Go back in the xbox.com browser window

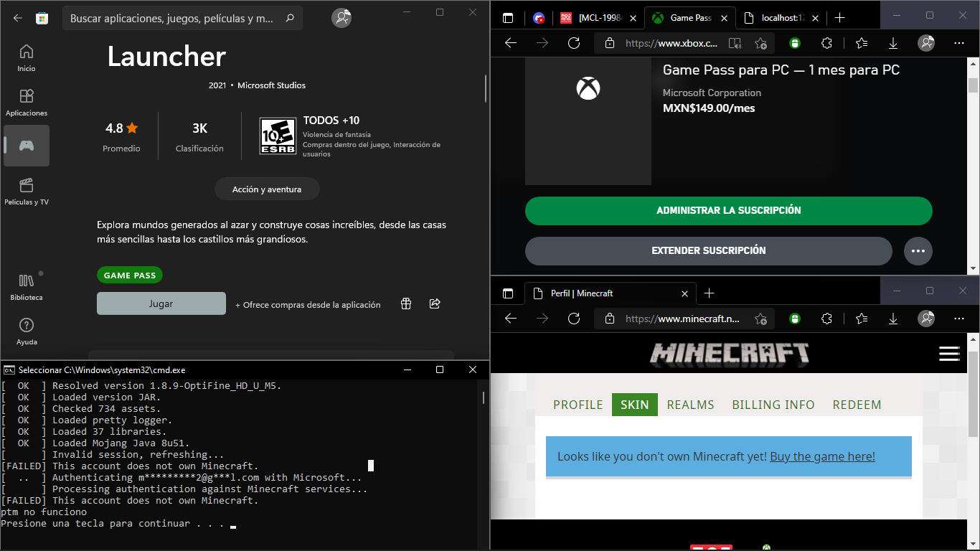511,43
